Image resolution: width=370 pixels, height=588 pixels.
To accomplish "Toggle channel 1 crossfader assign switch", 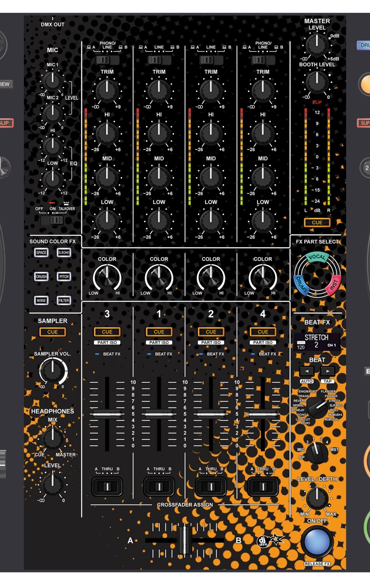I will pos(159,487).
